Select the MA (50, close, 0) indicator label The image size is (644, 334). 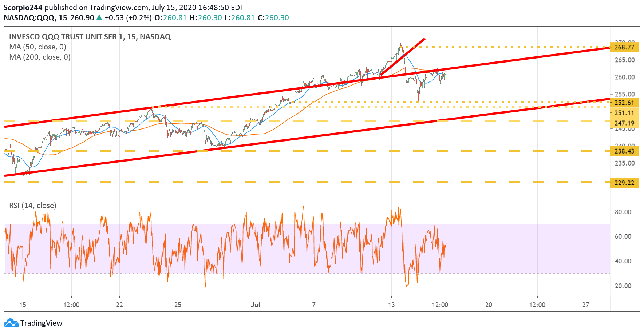click(x=37, y=47)
